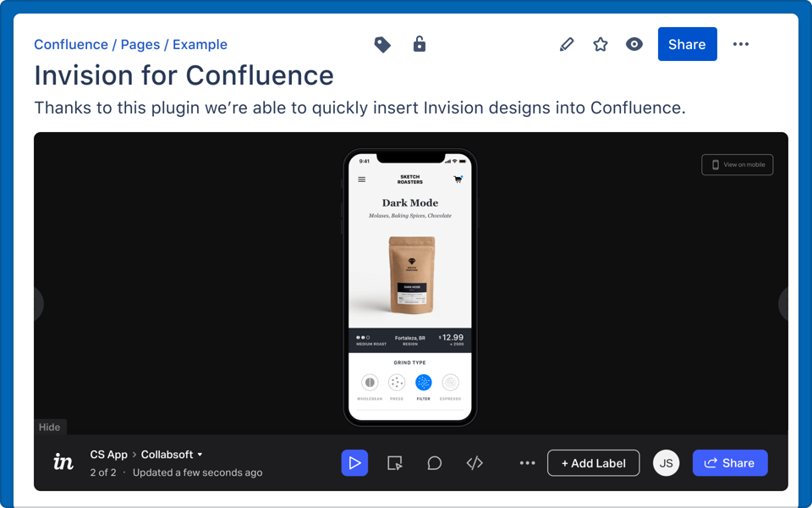Click the Dark Mode product title
The image size is (812, 508).
[410, 202]
